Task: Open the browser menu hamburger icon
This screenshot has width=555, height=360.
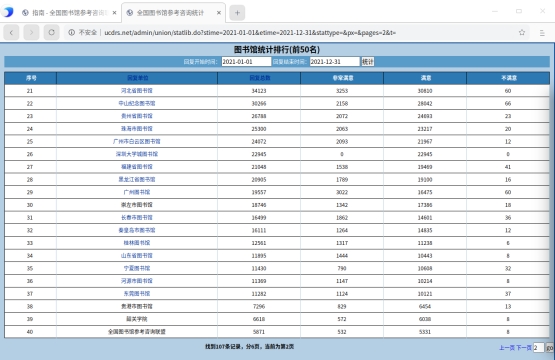Action: click(542, 33)
